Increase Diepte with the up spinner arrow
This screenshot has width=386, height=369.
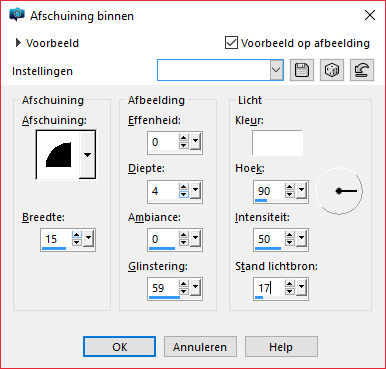(184, 187)
